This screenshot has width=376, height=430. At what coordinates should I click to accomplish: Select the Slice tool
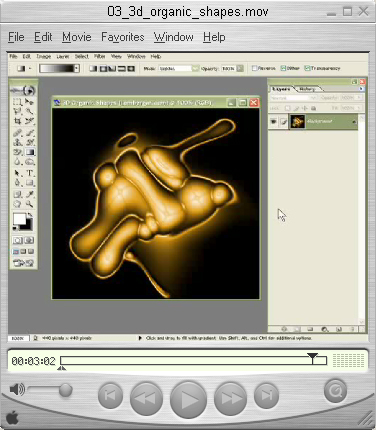click(30, 121)
